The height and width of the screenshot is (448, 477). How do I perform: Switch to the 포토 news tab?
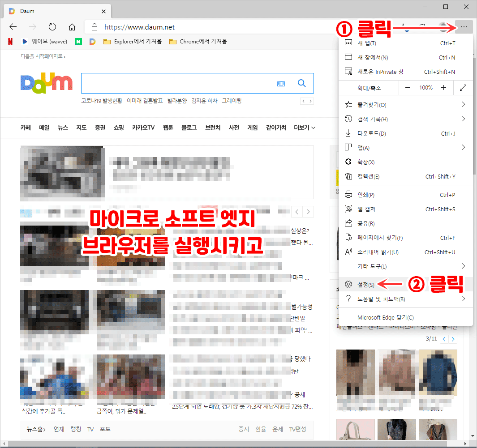click(x=105, y=429)
